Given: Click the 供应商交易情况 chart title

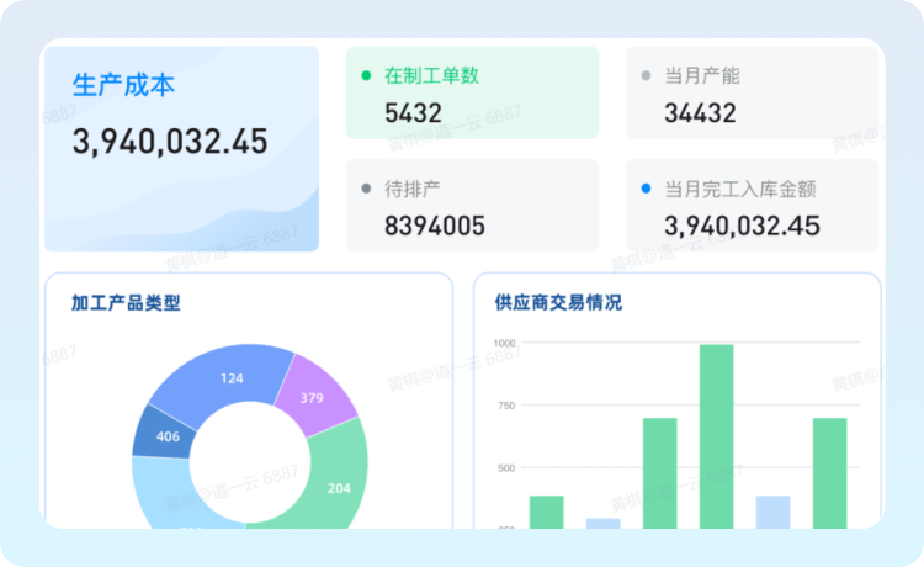Looking at the screenshot, I should (x=558, y=303).
